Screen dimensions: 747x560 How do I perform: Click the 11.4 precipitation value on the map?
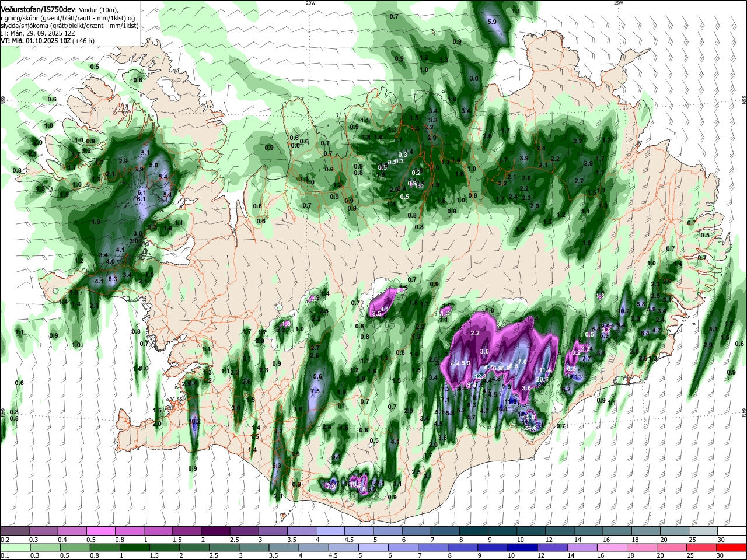(545, 370)
